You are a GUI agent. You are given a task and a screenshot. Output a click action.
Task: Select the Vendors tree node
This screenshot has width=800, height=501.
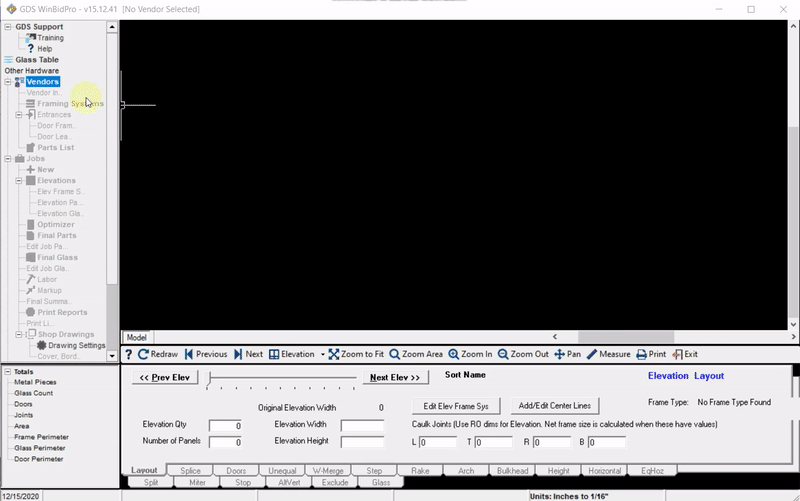(43, 82)
